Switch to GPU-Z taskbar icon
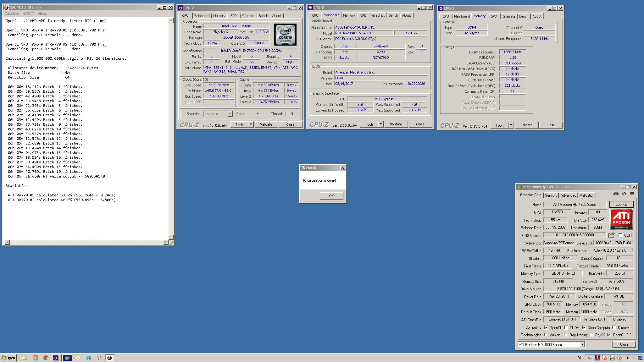 [67, 358]
